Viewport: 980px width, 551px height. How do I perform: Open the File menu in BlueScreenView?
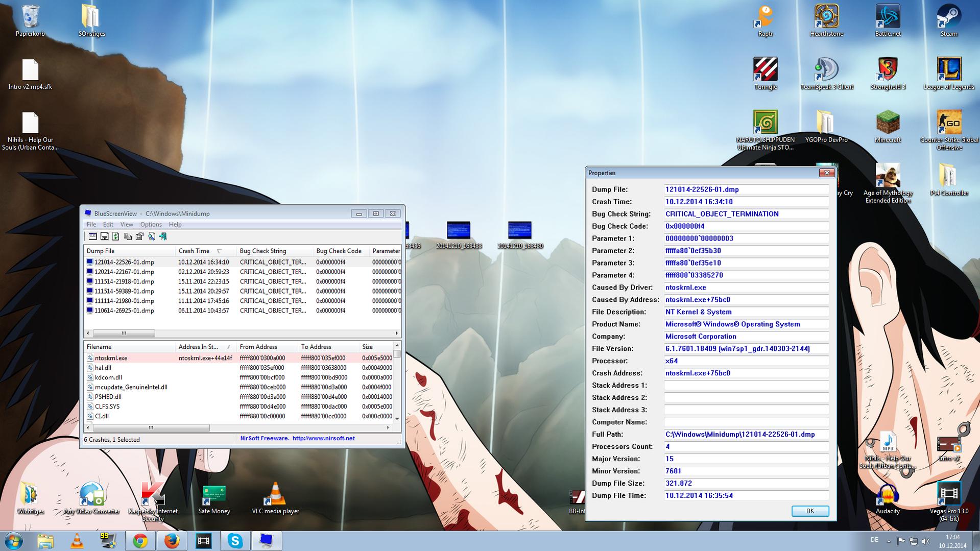pos(91,225)
